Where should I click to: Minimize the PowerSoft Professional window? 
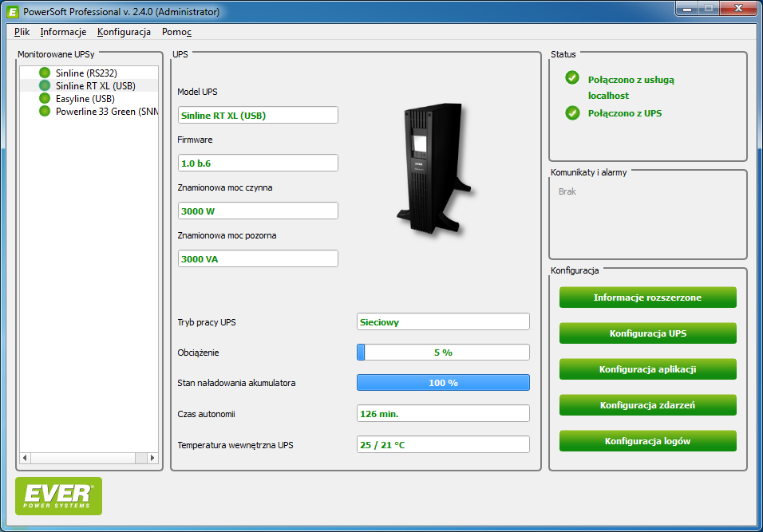point(687,8)
